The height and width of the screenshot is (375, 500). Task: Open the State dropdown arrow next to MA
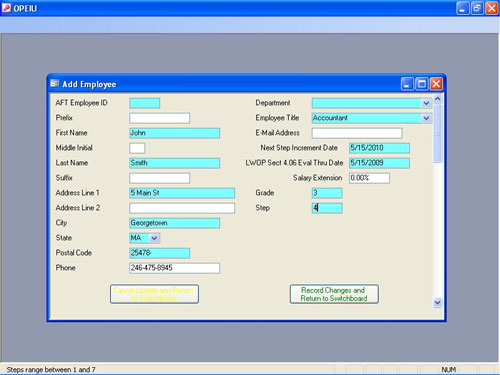point(154,238)
